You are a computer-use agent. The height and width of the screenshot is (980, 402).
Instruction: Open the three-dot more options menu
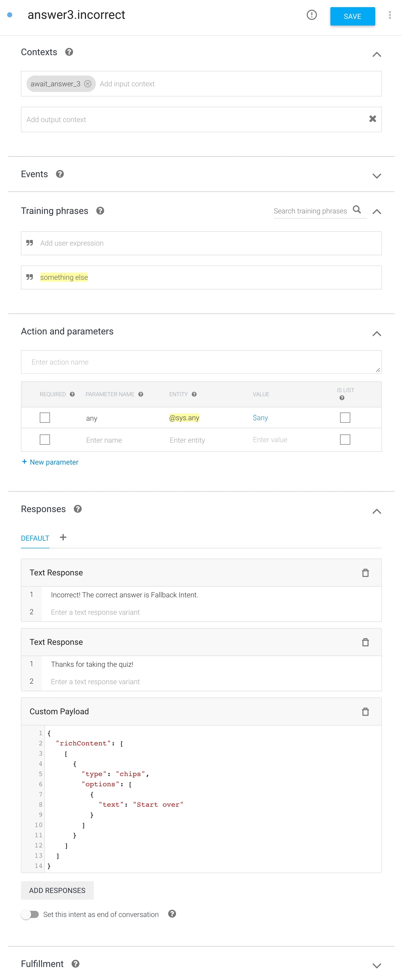[390, 15]
